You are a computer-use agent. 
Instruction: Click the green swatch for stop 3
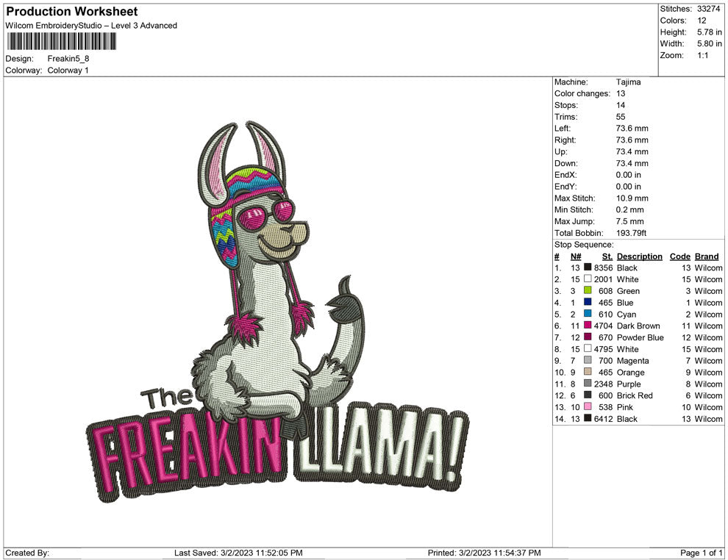tap(588, 290)
